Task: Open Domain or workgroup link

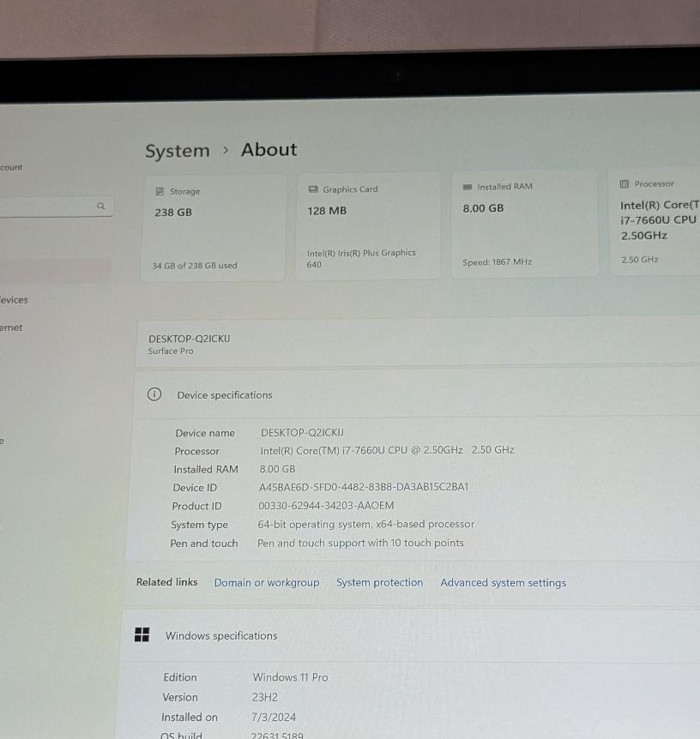Action: coord(267,582)
